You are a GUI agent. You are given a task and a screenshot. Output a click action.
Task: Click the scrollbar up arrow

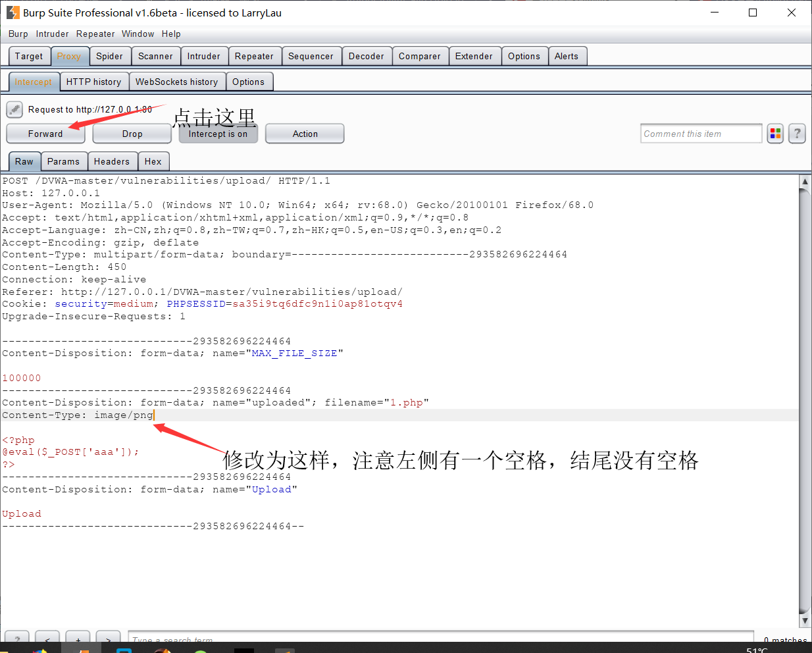pos(804,181)
